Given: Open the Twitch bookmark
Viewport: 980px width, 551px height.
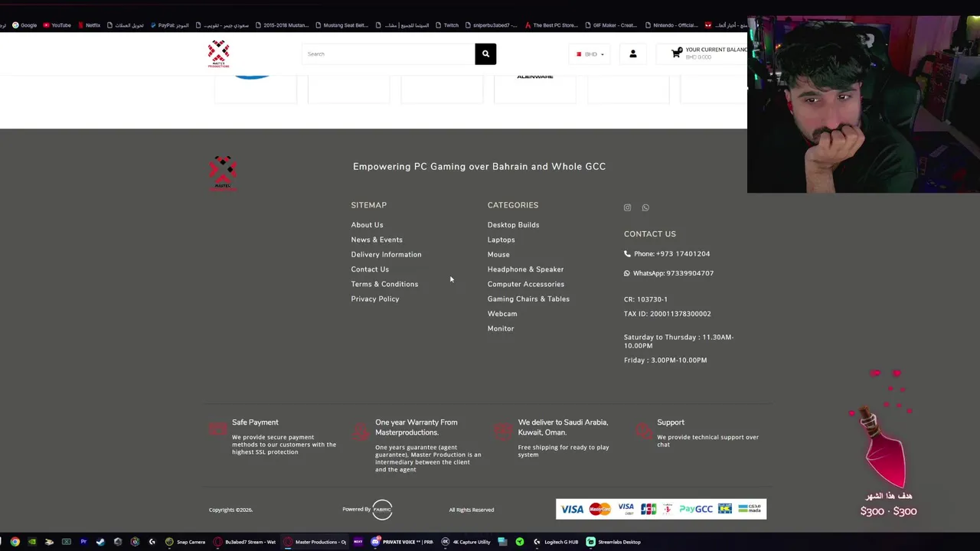Looking at the screenshot, I should tap(447, 25).
